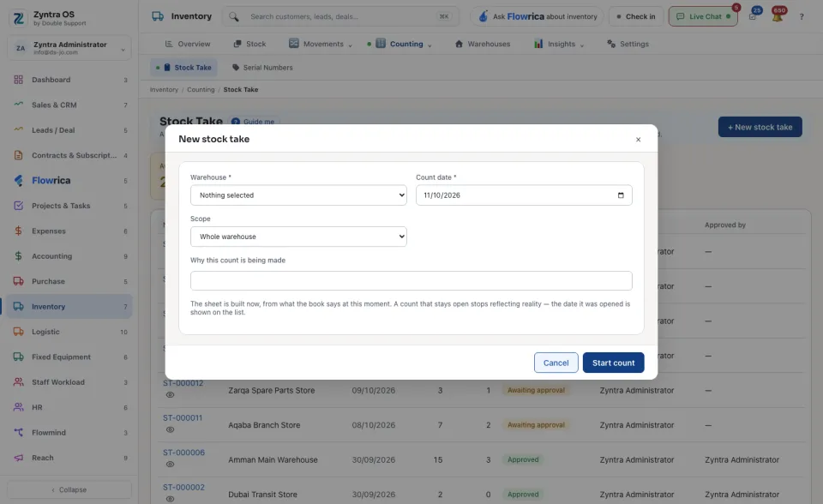Switch to the Overview tab
This screenshot has height=504, width=823.
tap(188, 44)
